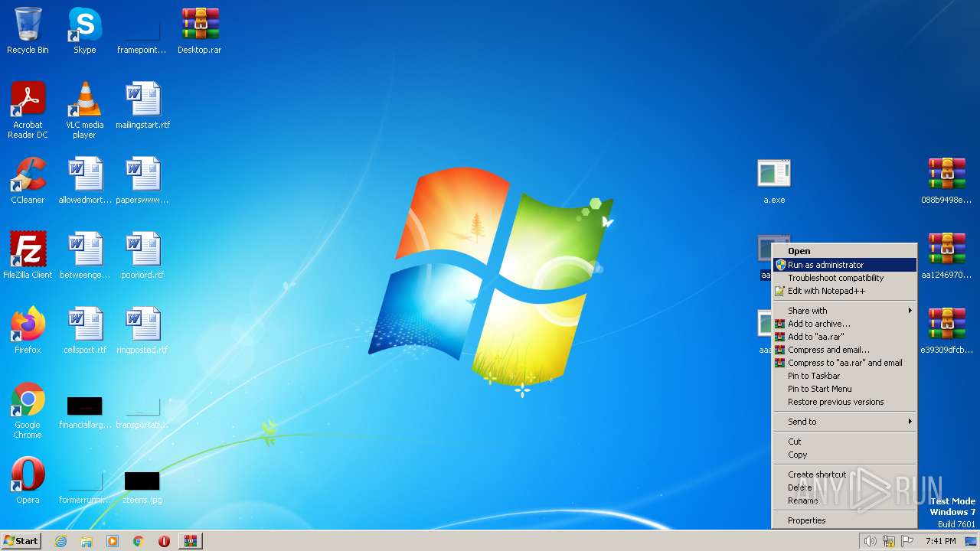Select Acrobat Reader DC shortcut
Image resolution: width=980 pixels, height=551 pixels.
pos(28,110)
